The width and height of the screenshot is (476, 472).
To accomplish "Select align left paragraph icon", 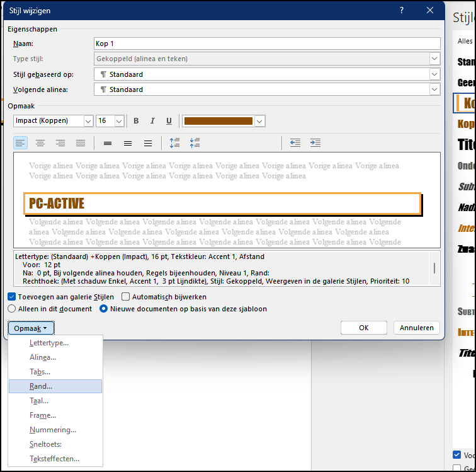I will [x=20, y=143].
